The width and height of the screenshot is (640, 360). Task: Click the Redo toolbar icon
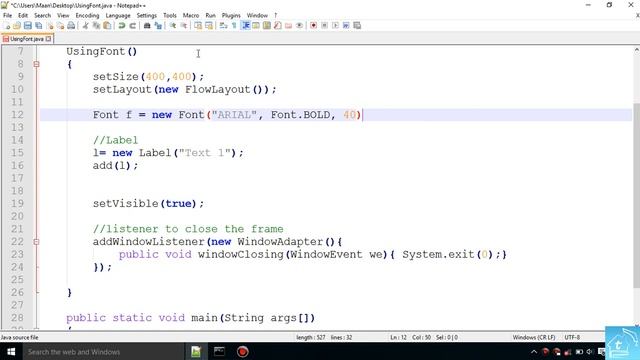[132, 25]
